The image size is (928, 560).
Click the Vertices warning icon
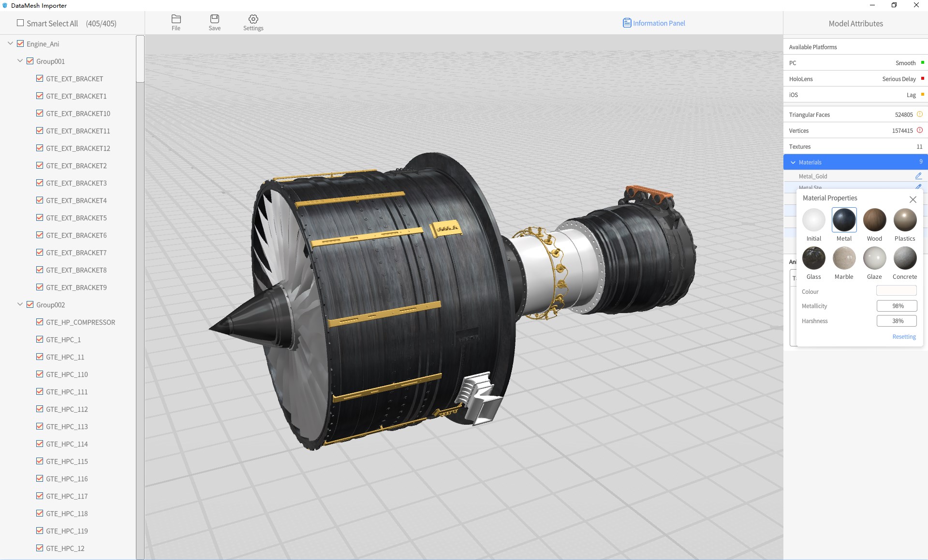920,130
